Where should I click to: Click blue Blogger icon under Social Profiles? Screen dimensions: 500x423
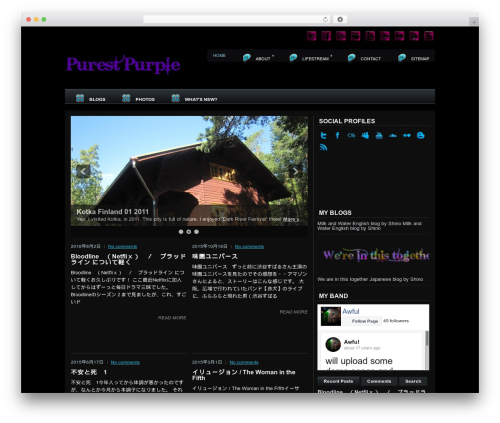tap(421, 135)
